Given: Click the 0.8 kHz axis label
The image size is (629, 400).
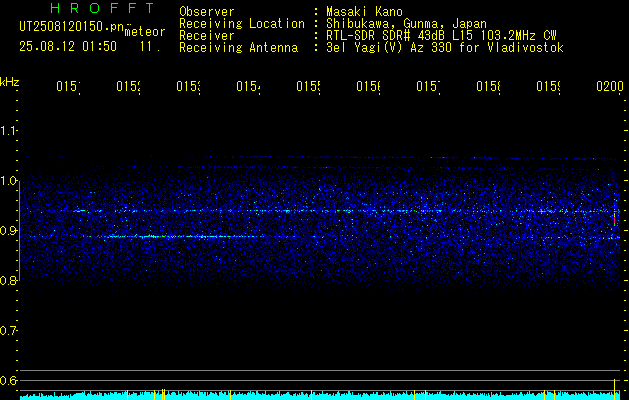Looking at the screenshot, I should 8,280.
